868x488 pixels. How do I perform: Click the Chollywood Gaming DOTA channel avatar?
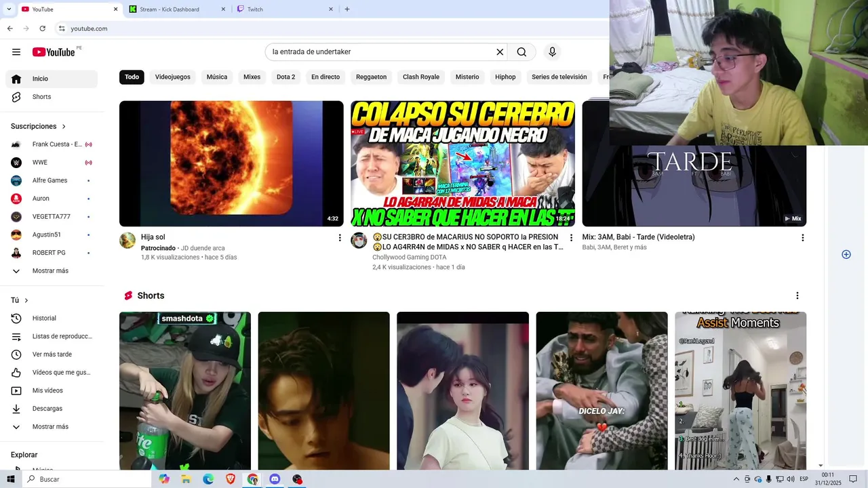point(359,241)
